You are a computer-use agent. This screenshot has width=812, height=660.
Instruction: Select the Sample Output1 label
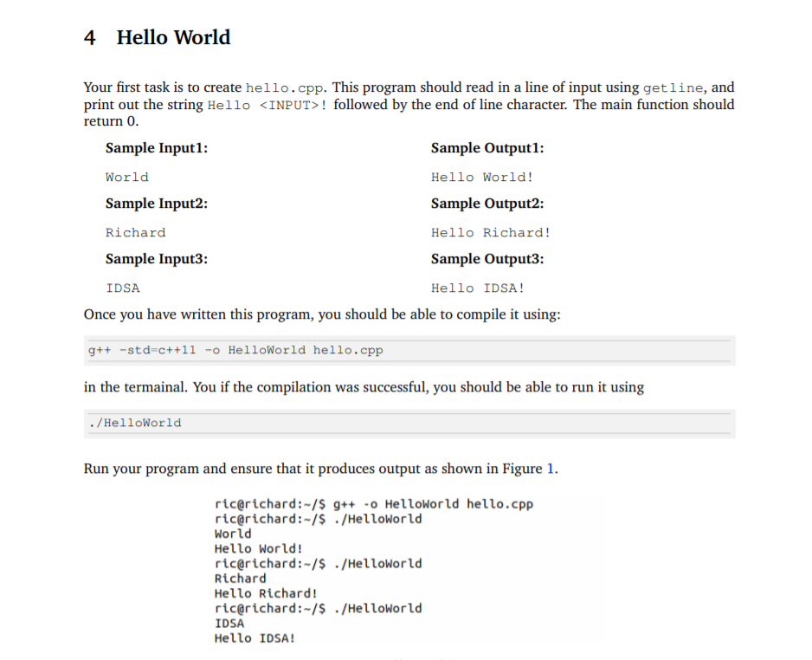point(487,147)
